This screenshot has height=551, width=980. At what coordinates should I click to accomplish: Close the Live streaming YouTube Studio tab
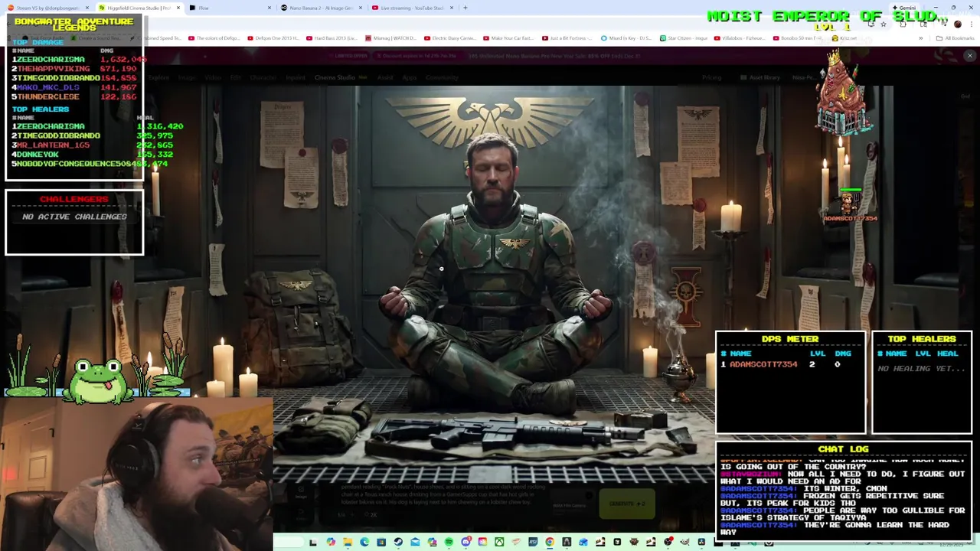pyautogui.click(x=451, y=8)
